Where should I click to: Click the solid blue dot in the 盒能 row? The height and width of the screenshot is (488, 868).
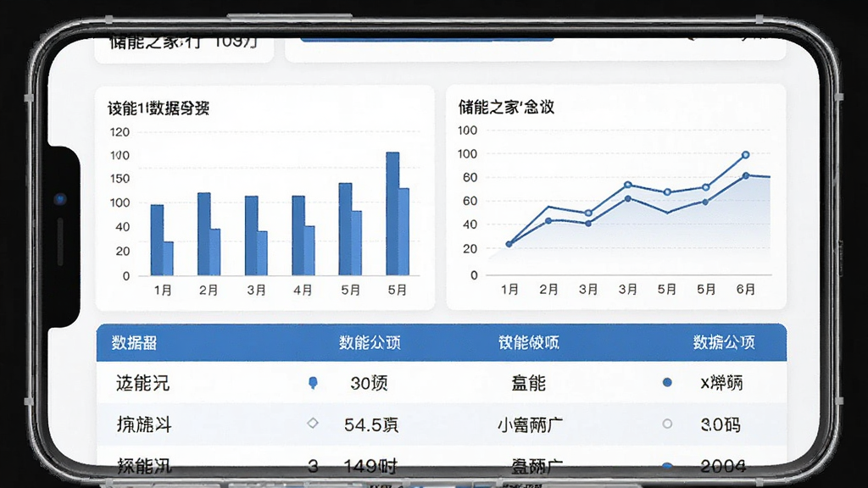pyautogui.click(x=667, y=382)
